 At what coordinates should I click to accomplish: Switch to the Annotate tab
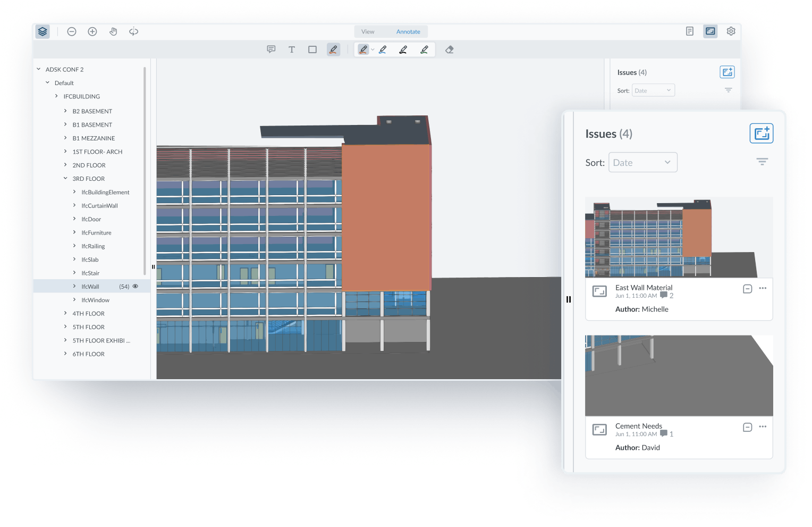tap(408, 31)
